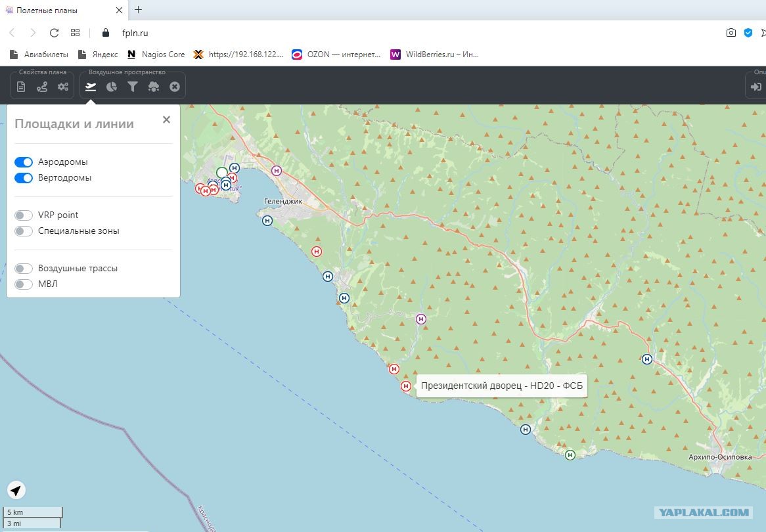Click the route waypoints icon
766x532 pixels.
42,87
